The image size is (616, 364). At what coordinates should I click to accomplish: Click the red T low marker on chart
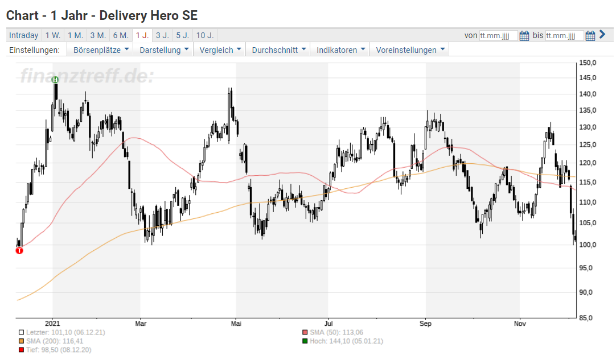19,250
